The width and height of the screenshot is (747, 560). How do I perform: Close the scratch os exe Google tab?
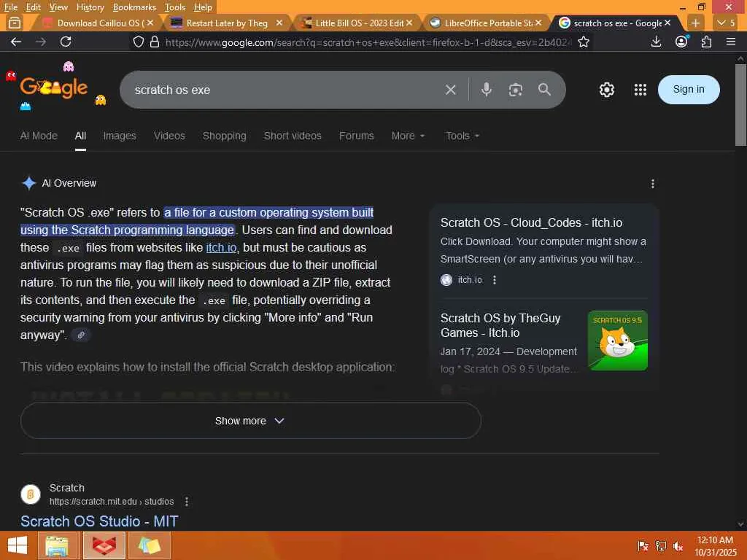(x=667, y=23)
